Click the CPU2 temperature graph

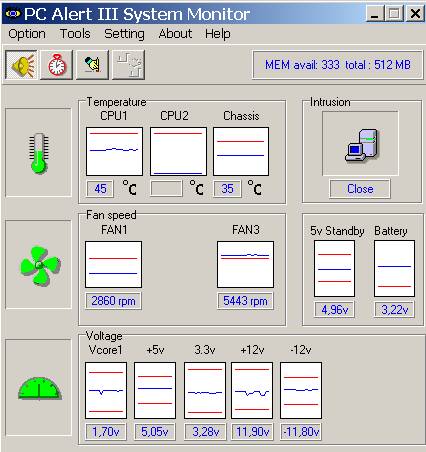pyautogui.click(x=178, y=151)
